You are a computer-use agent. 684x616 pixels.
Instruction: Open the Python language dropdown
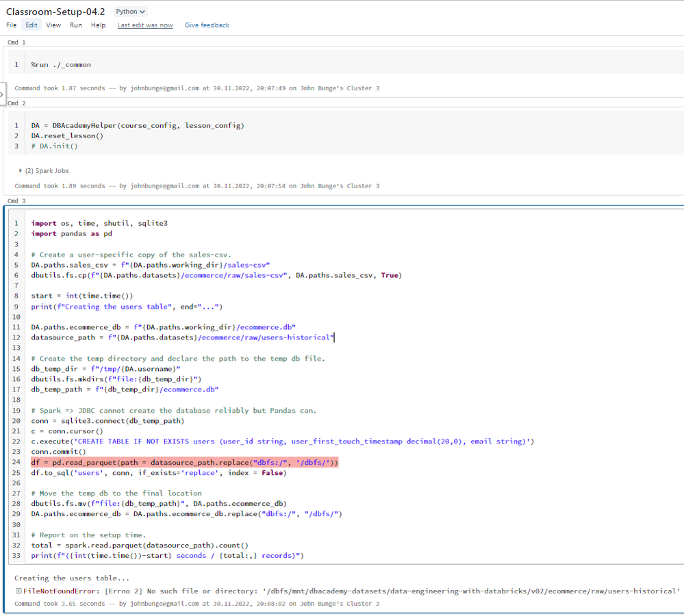coord(130,12)
